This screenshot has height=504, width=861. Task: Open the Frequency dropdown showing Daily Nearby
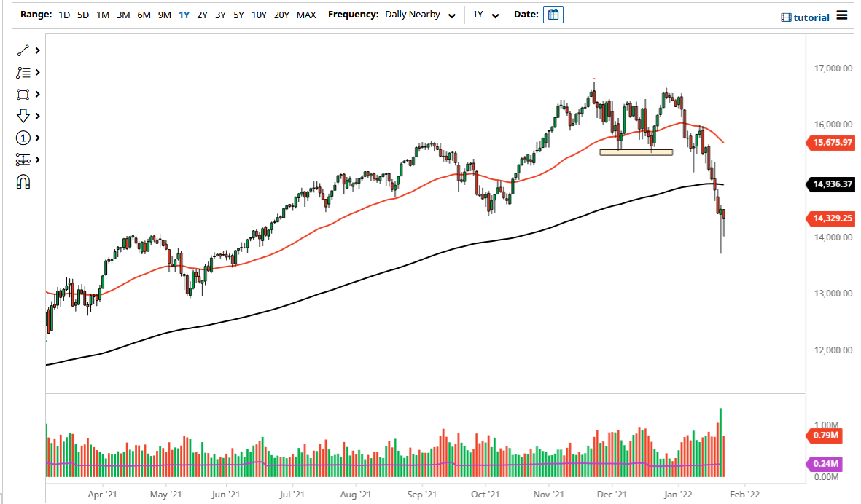pyautogui.click(x=421, y=14)
